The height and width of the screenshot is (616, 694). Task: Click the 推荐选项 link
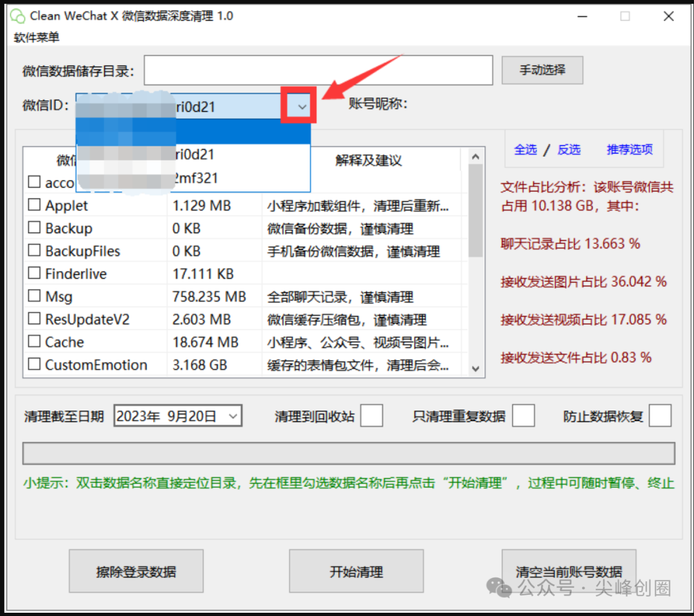pos(629,150)
